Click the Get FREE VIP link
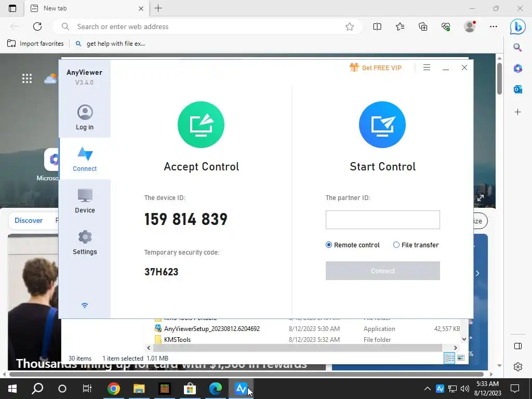The width and height of the screenshot is (532, 399). (x=376, y=68)
